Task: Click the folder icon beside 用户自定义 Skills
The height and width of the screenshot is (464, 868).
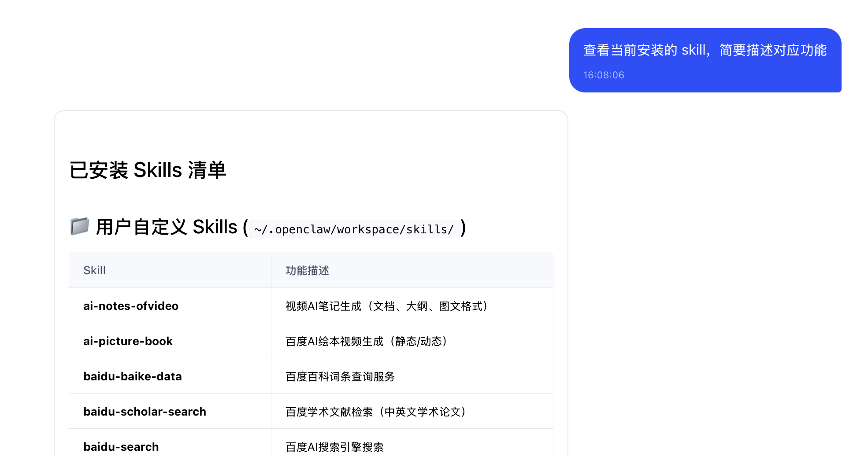Action: coord(80,227)
